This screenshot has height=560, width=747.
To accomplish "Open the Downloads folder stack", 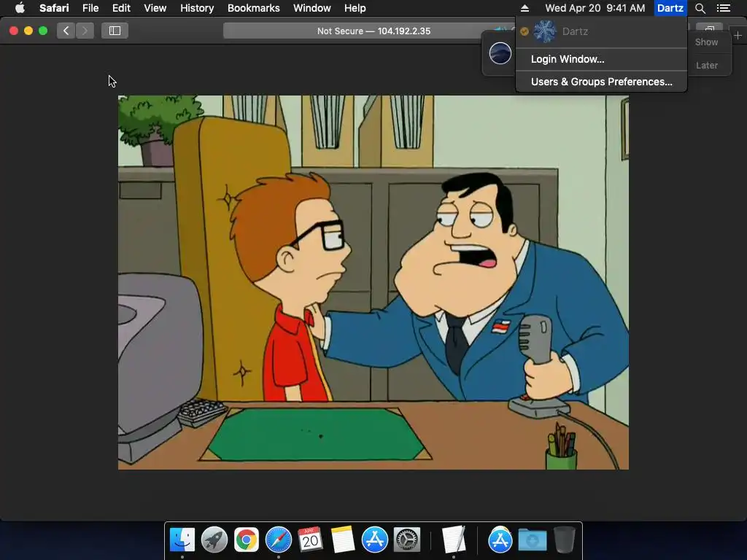I will (532, 540).
